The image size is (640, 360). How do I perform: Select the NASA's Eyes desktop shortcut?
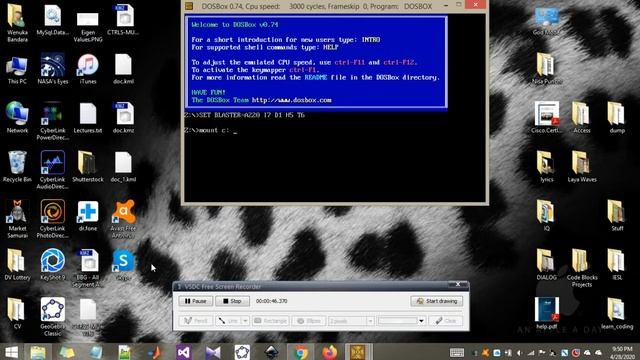coord(53,69)
